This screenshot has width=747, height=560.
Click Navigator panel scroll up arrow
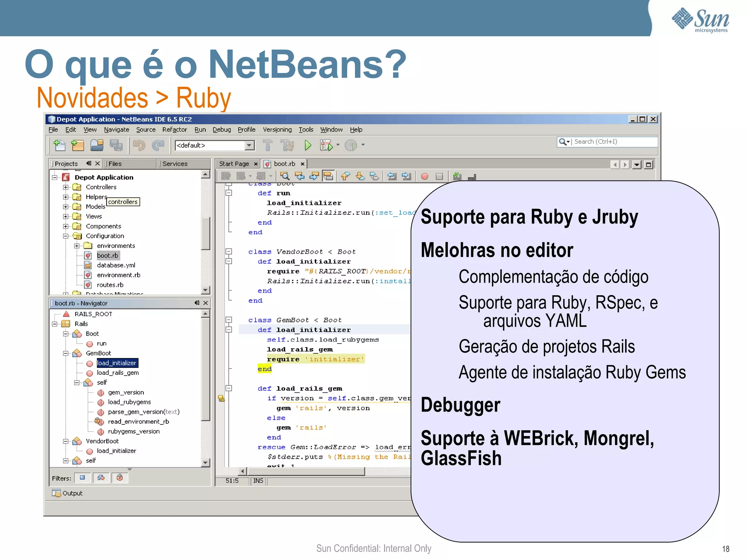click(206, 314)
